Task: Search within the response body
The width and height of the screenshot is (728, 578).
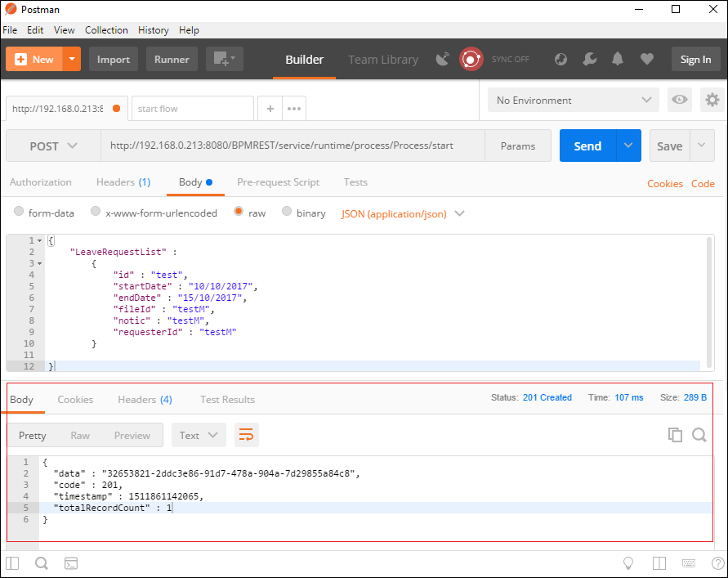Action: [x=699, y=435]
